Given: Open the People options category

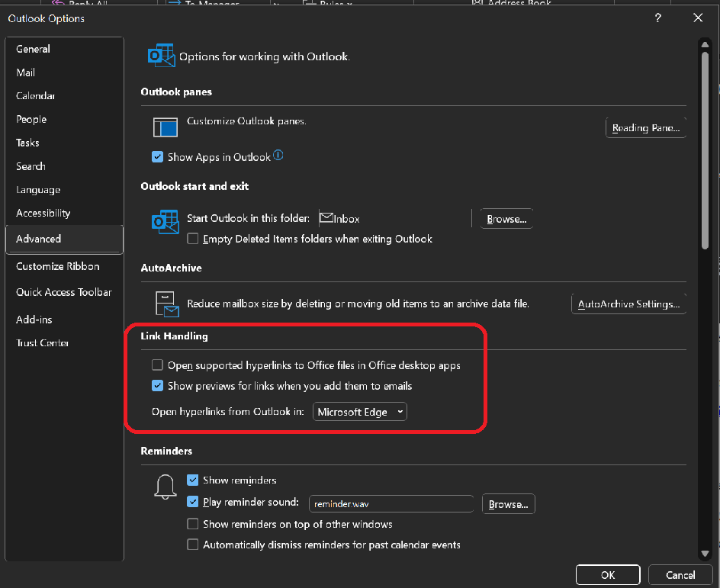Looking at the screenshot, I should click(x=64, y=119).
